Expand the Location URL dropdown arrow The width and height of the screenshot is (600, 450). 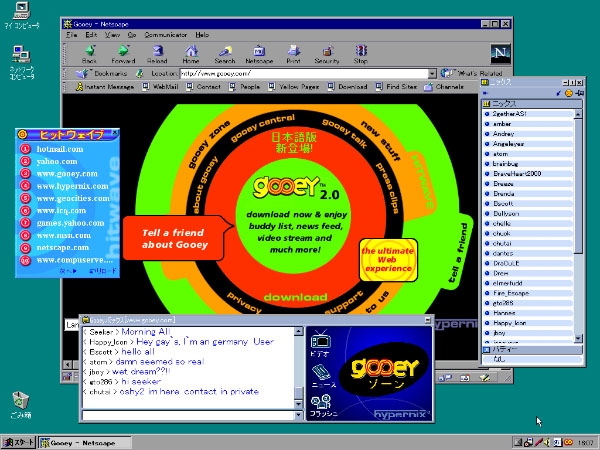[432, 73]
